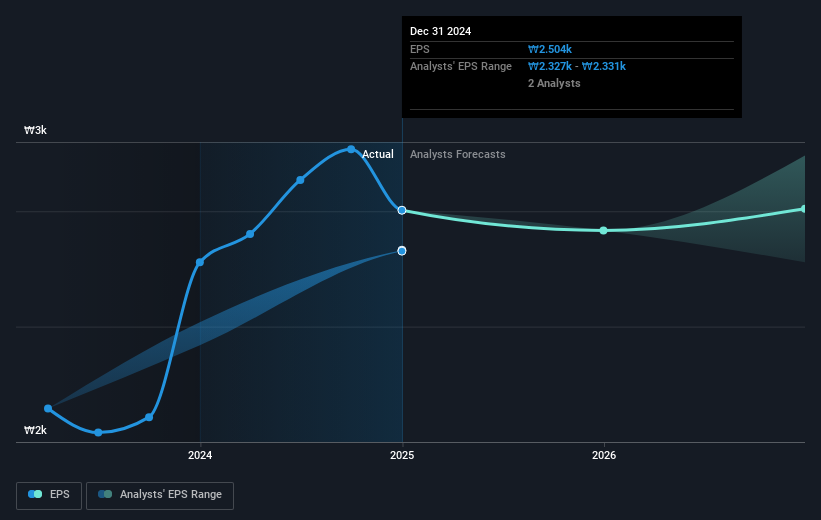The height and width of the screenshot is (520, 821).
Task: Toggle the EPS legend series
Action: pyautogui.click(x=49, y=495)
